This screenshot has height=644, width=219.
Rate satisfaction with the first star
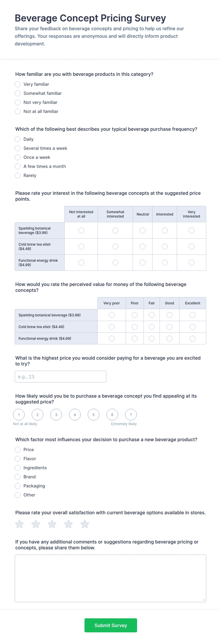point(20,524)
